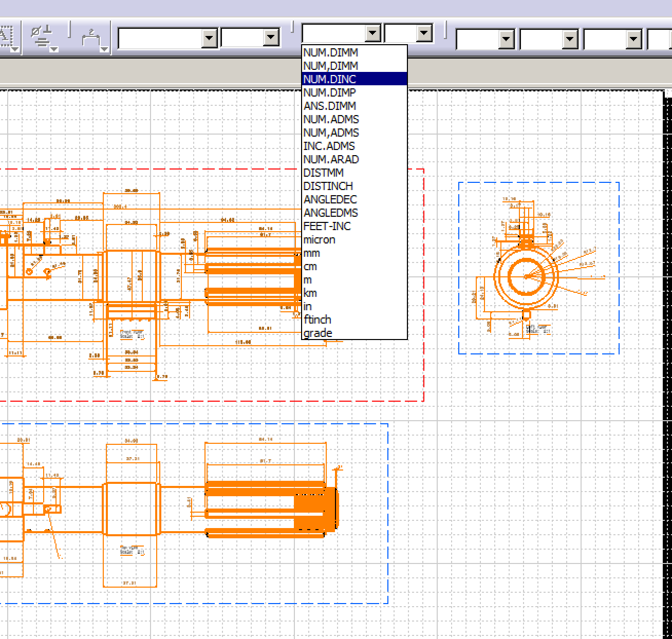Open the dimension style combo box dropdown
This screenshot has width=672, height=639.
(x=373, y=34)
